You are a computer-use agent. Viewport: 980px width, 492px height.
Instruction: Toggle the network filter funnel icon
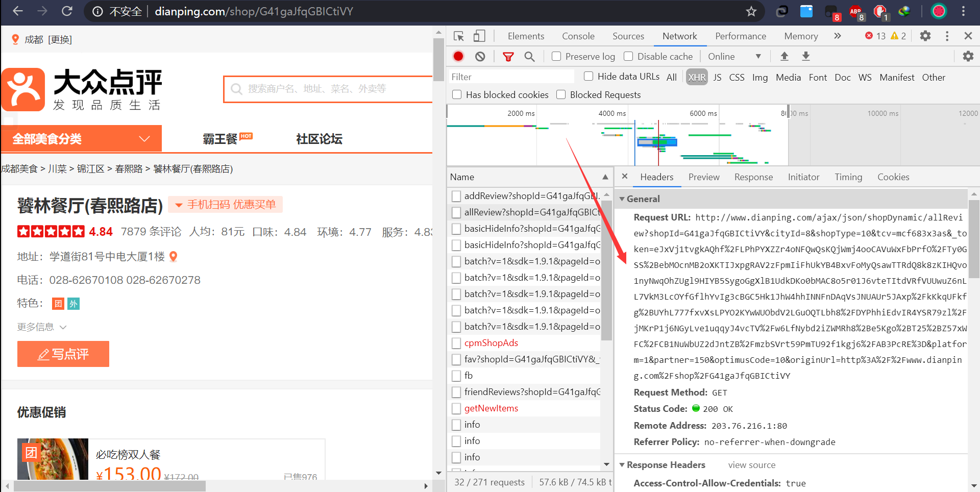click(508, 57)
